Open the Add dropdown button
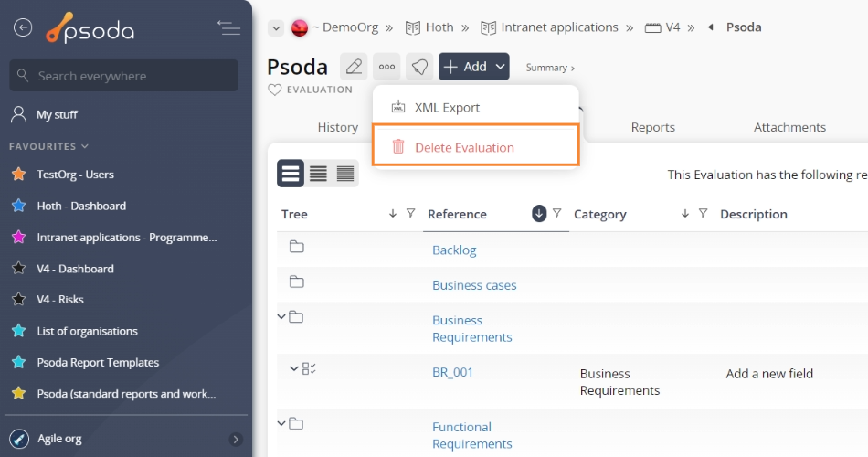 click(473, 67)
